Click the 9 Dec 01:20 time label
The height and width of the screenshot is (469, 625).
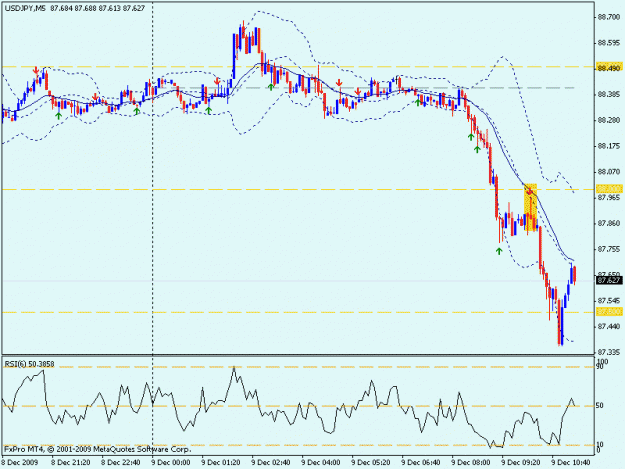pos(221,462)
